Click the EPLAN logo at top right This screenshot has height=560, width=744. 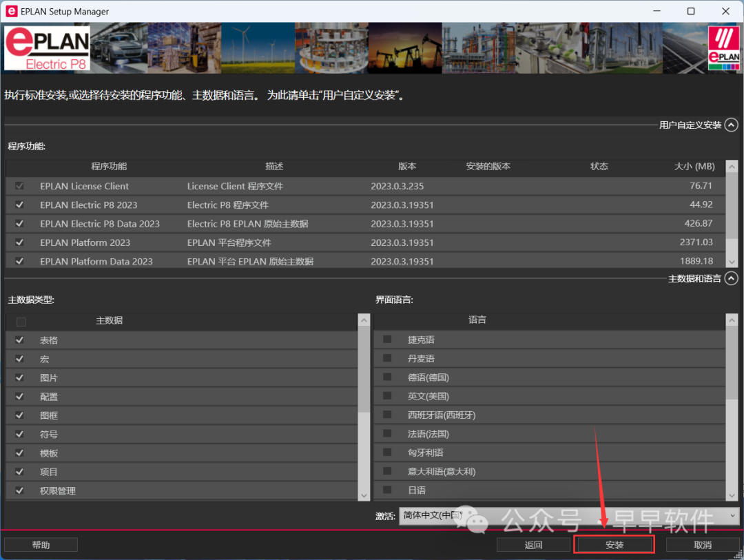click(x=724, y=49)
